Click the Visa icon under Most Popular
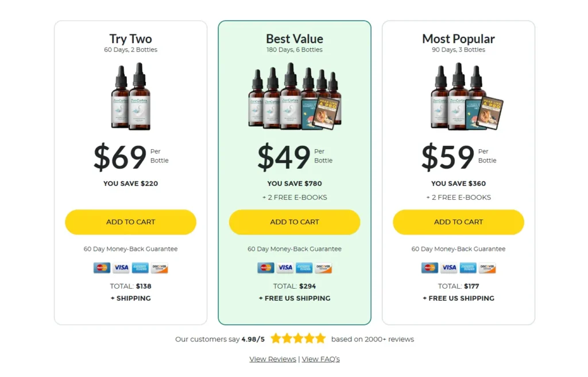This screenshot has height=377, width=588. click(x=448, y=268)
